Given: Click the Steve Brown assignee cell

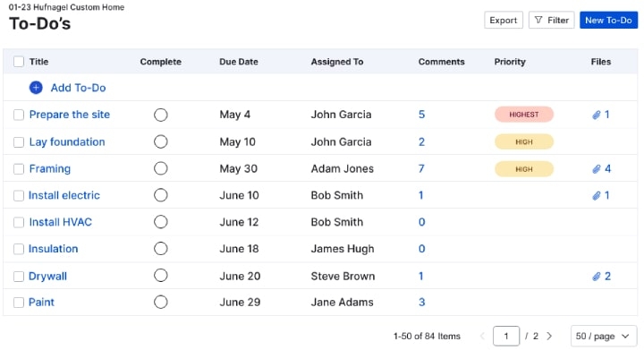Looking at the screenshot, I should coord(343,276).
